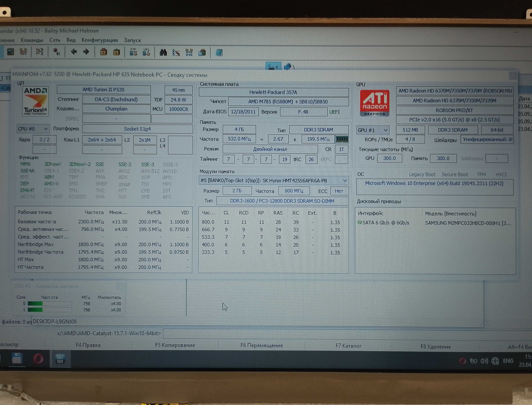The width and height of the screenshot is (532, 405).
Task: Click the copy names to clipboard icon
Action: (202, 53)
